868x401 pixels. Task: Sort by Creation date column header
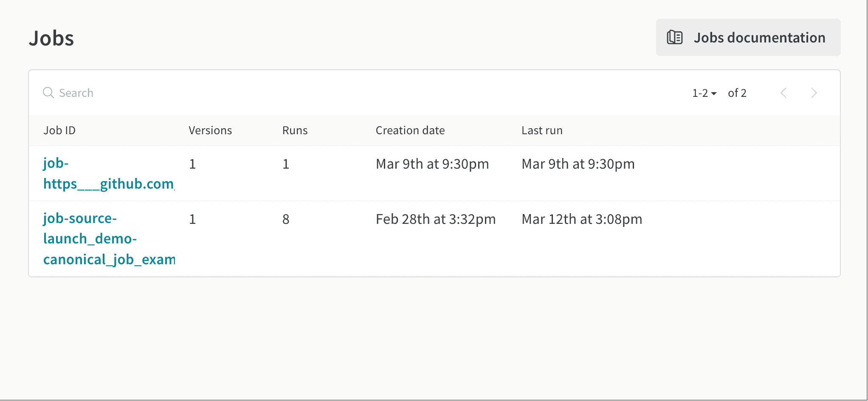410,130
